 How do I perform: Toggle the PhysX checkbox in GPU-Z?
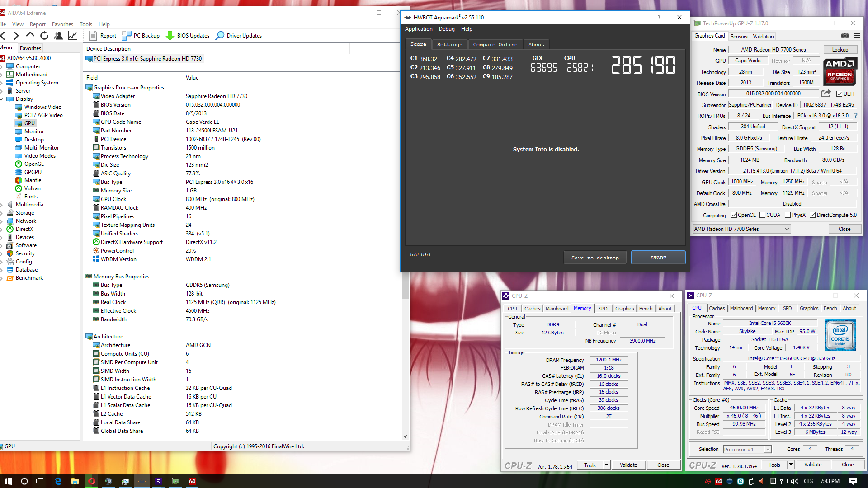(788, 215)
